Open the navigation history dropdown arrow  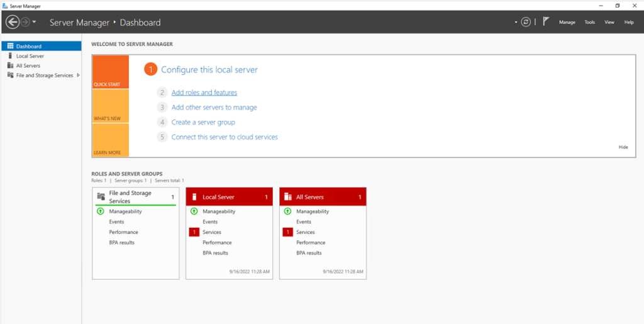tap(34, 22)
